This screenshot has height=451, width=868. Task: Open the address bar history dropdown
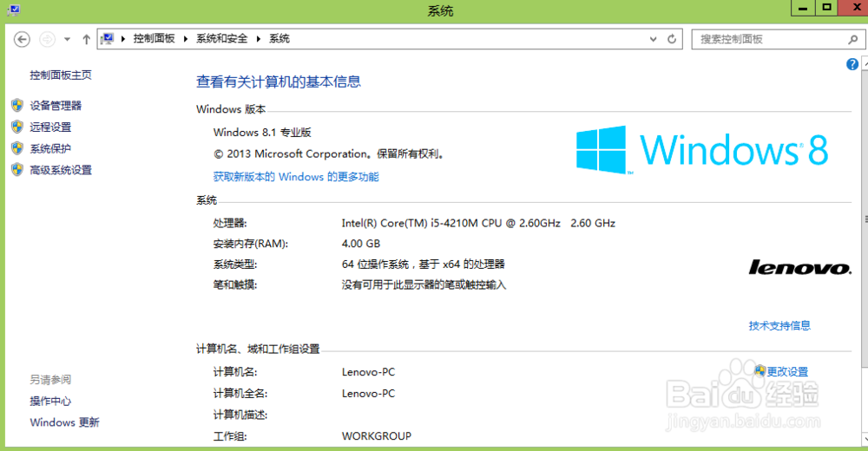pyautogui.click(x=654, y=39)
